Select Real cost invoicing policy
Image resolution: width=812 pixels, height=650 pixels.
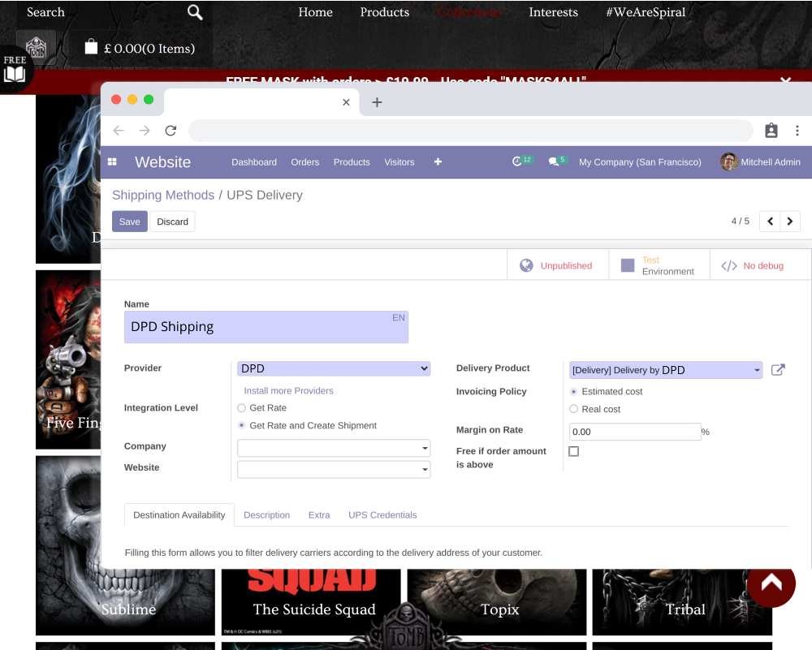point(573,409)
